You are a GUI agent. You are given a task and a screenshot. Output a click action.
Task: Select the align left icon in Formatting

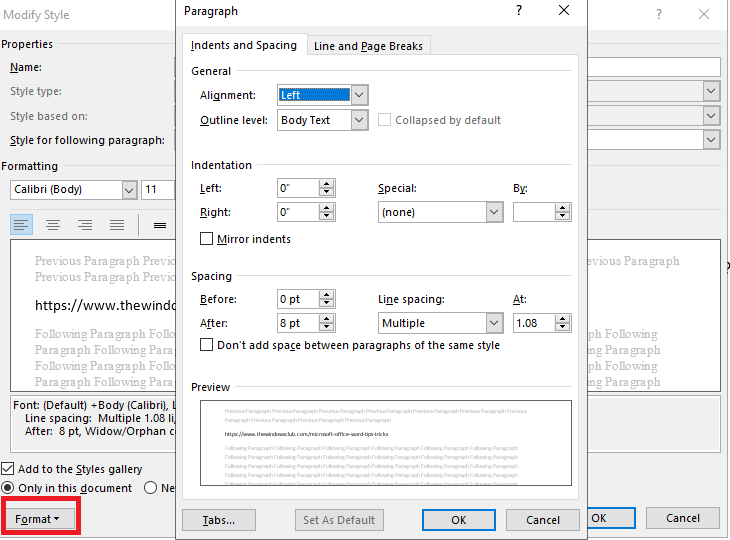pyautogui.click(x=22, y=225)
